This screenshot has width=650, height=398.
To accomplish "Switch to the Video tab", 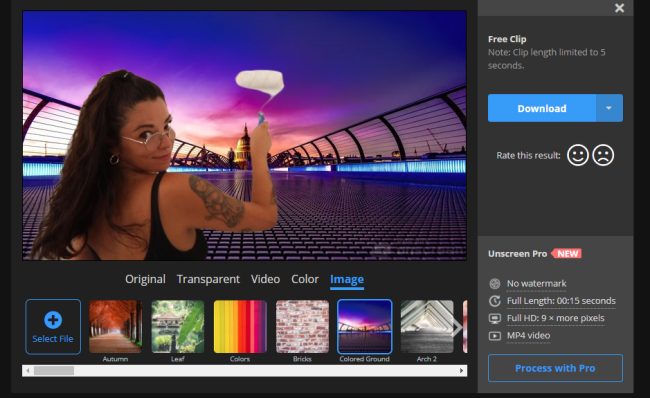I will click(265, 279).
